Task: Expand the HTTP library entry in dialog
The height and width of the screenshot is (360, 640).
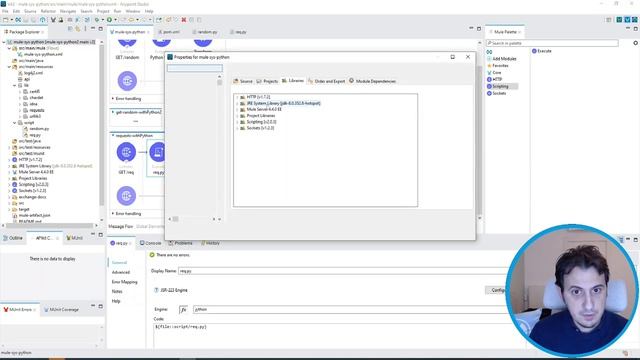Action: pos(237,97)
